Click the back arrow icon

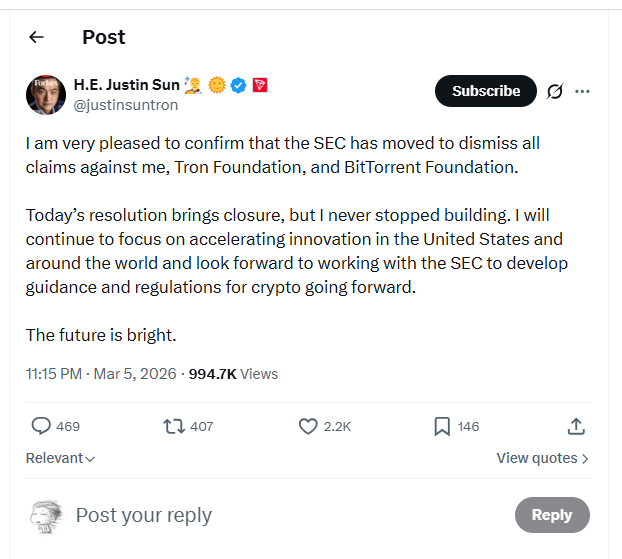(x=37, y=37)
